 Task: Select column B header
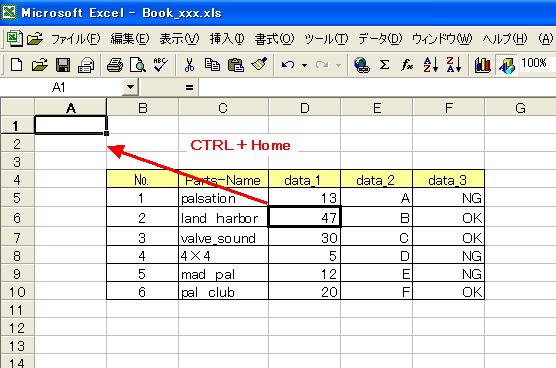pyautogui.click(x=143, y=108)
